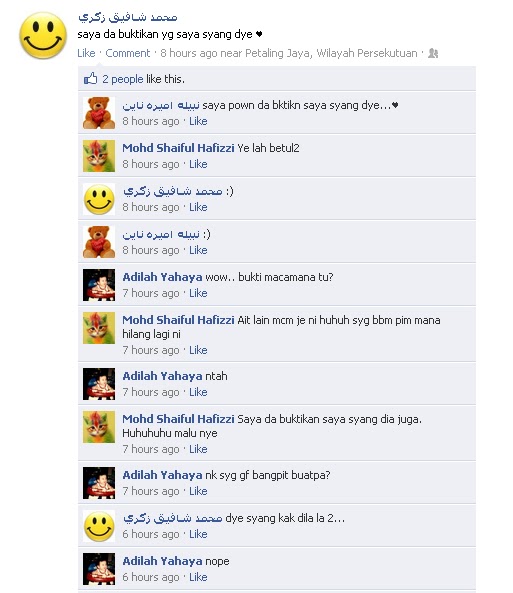Viewport: 513px width, 593px height.
Task: Click Comment link under the post
Action: click(127, 53)
